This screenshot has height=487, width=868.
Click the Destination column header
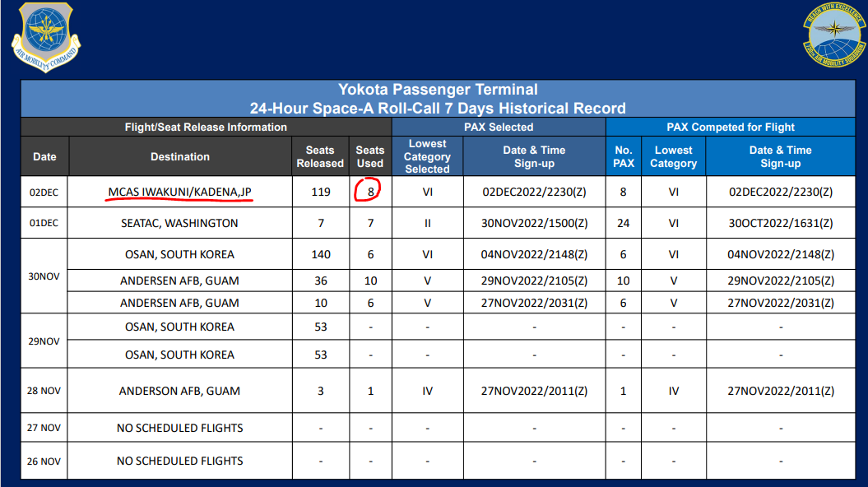tap(180, 156)
